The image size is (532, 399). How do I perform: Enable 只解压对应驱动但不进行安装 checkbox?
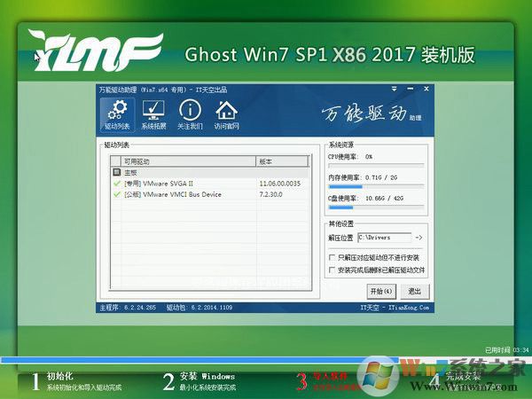332,257
